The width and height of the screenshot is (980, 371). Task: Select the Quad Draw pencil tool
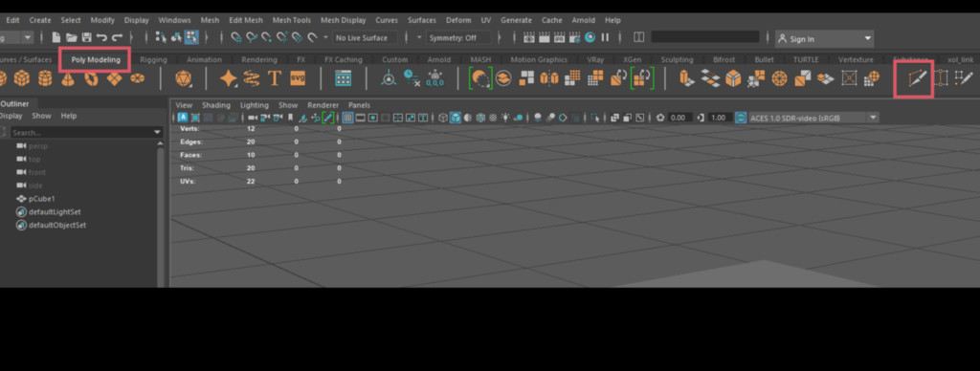(964, 78)
